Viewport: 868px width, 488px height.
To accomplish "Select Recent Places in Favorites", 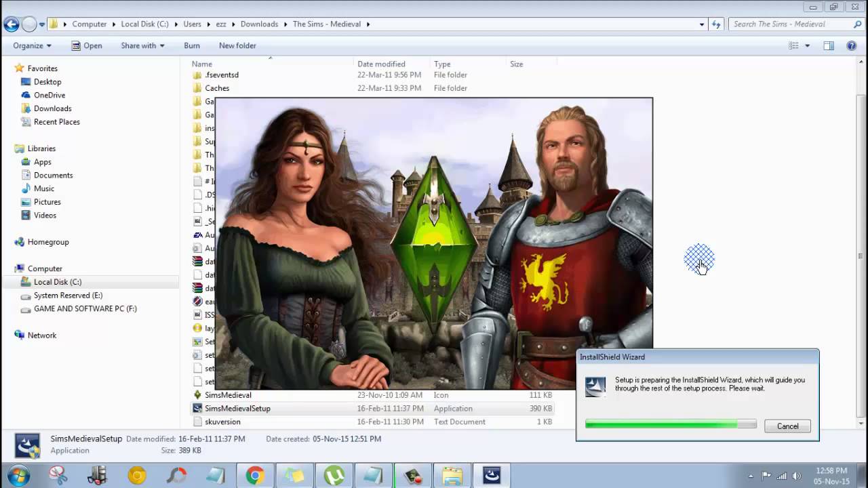I will click(x=56, y=122).
